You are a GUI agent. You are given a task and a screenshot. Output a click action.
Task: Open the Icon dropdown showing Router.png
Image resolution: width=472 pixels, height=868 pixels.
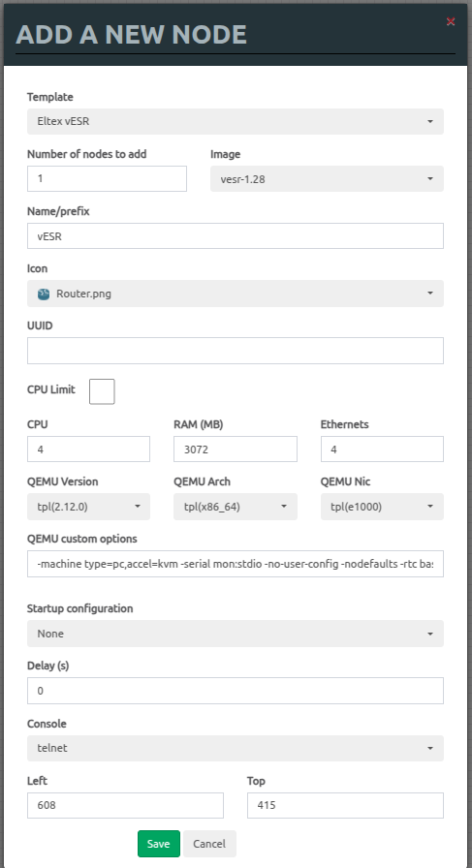pos(236,294)
